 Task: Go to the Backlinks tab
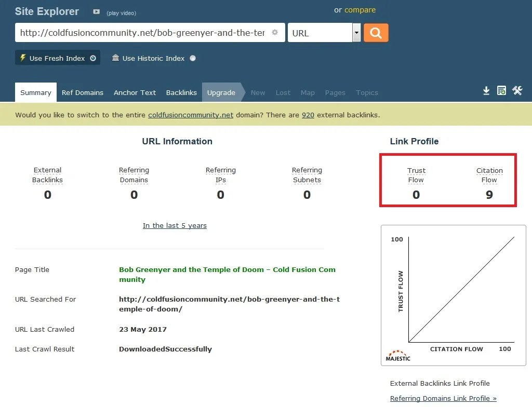pos(181,92)
